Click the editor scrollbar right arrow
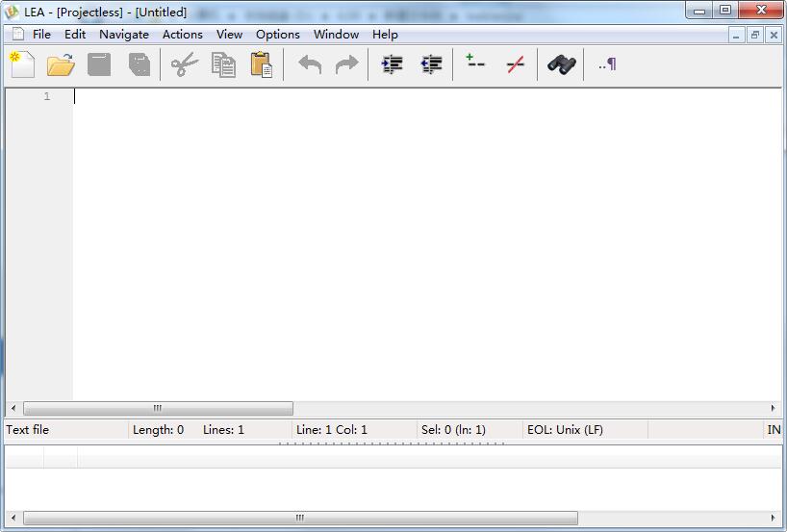787x532 pixels. point(774,408)
